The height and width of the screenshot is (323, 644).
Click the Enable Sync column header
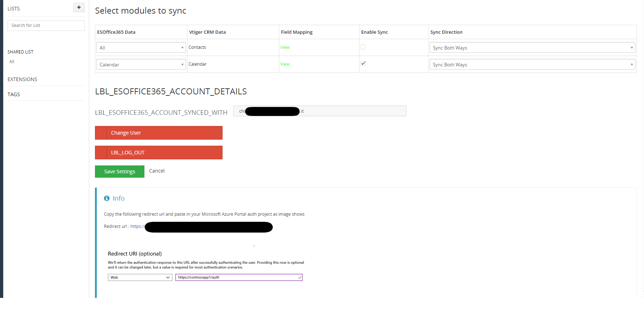(x=374, y=32)
